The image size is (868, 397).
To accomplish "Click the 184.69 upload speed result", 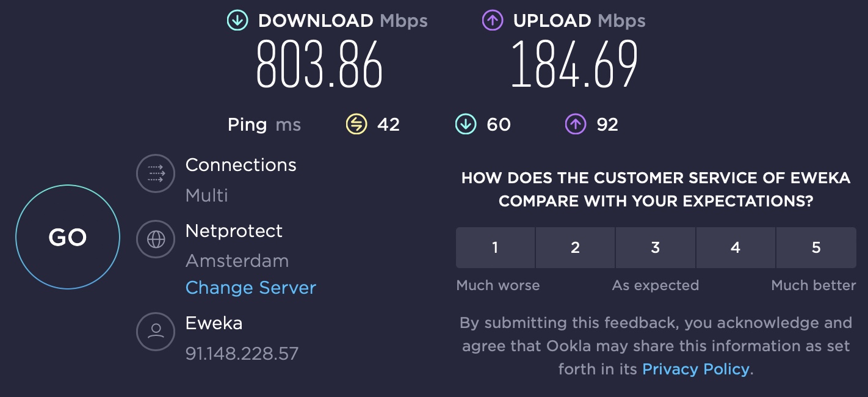I will tap(574, 64).
